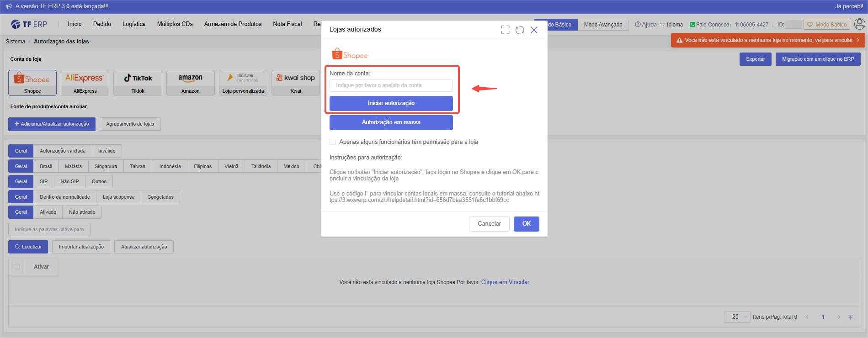Filter by Malásia region tab
Screen dimensions: 868x338
pos(73,166)
